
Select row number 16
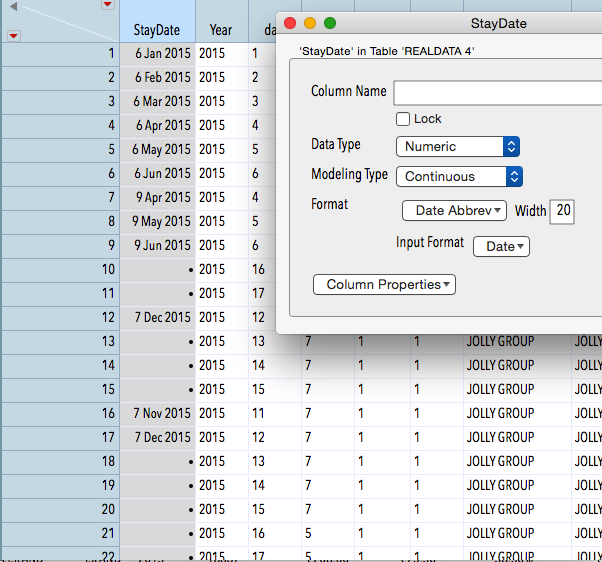[61, 414]
